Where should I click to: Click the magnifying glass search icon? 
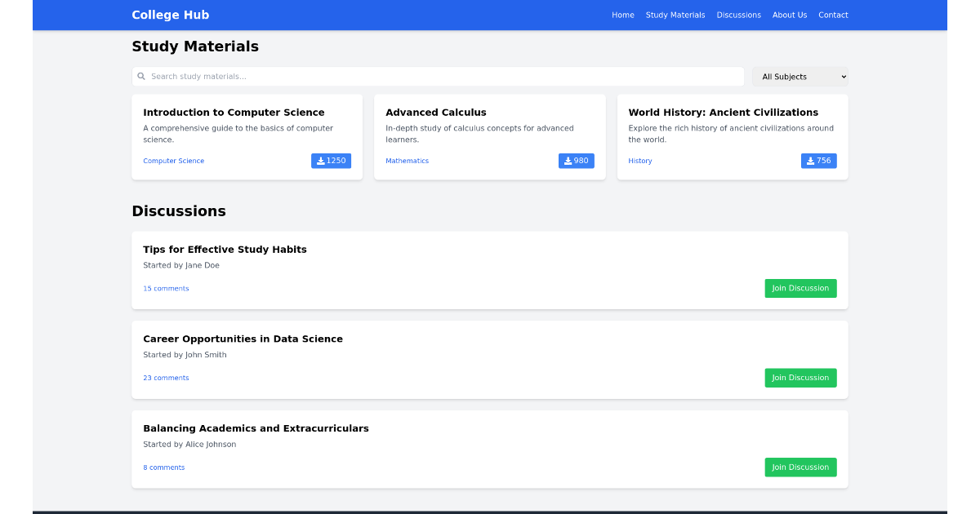pyautogui.click(x=142, y=76)
